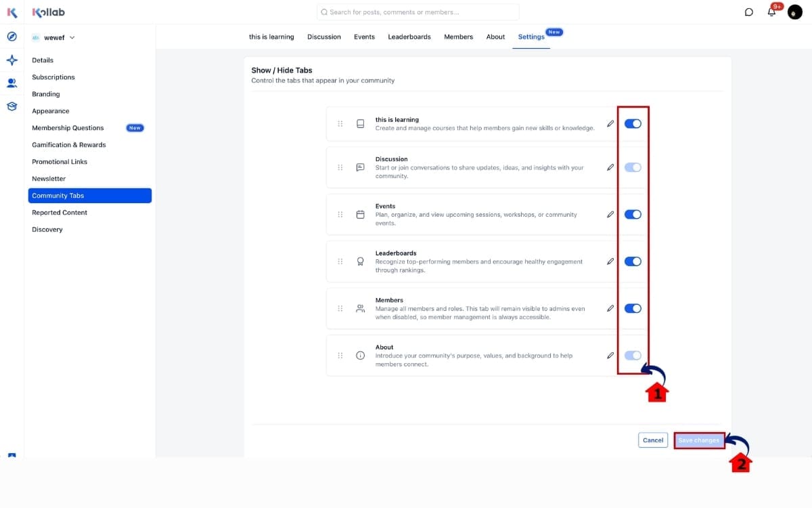812x508 pixels.
Task: Grab the drag handle for About row
Action: tap(340, 355)
